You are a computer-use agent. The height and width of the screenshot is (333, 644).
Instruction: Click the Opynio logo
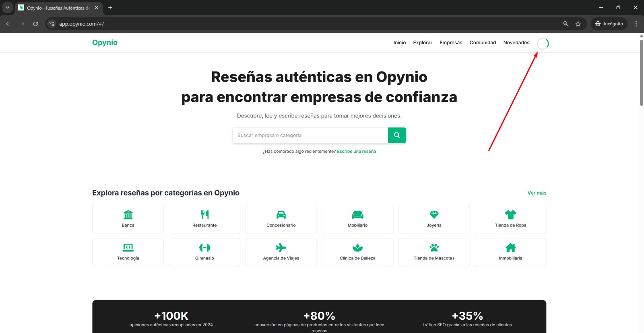(x=105, y=43)
